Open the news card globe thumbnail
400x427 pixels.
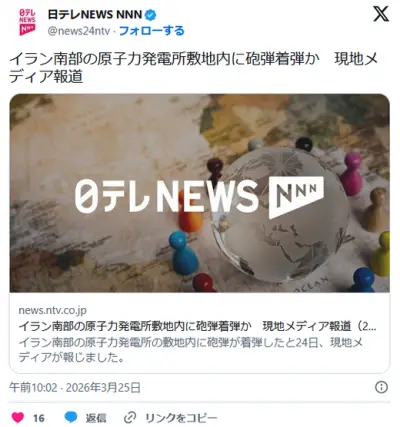(200, 193)
